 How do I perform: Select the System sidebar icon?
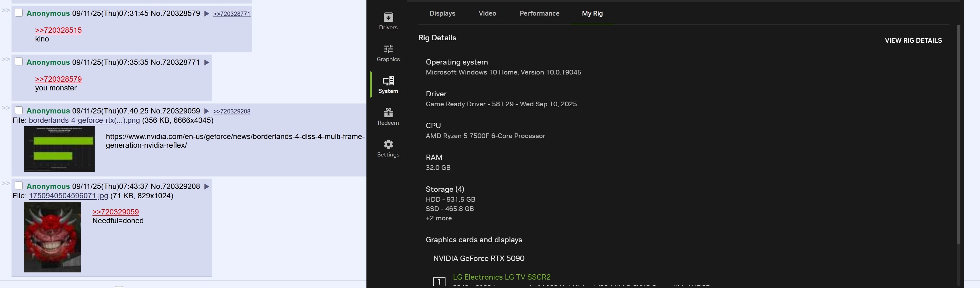[x=388, y=84]
